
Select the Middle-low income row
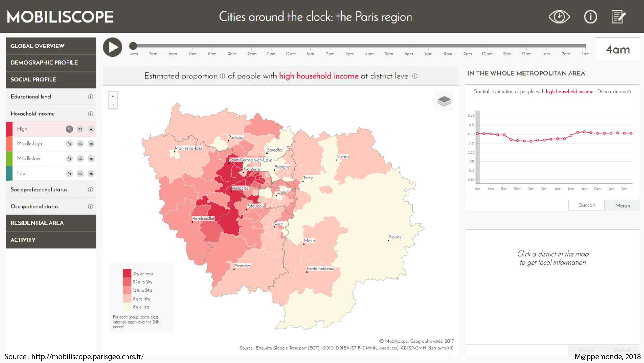29,158
